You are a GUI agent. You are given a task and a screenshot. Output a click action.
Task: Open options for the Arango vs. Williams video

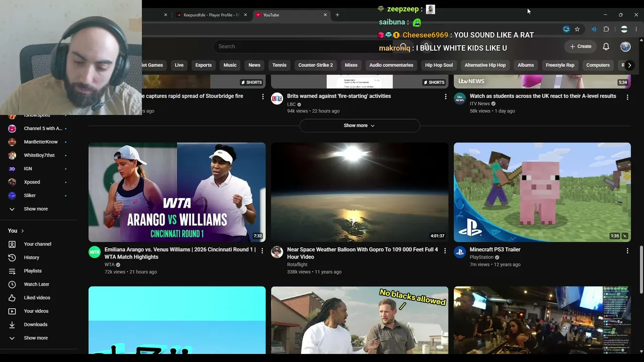coord(262,250)
